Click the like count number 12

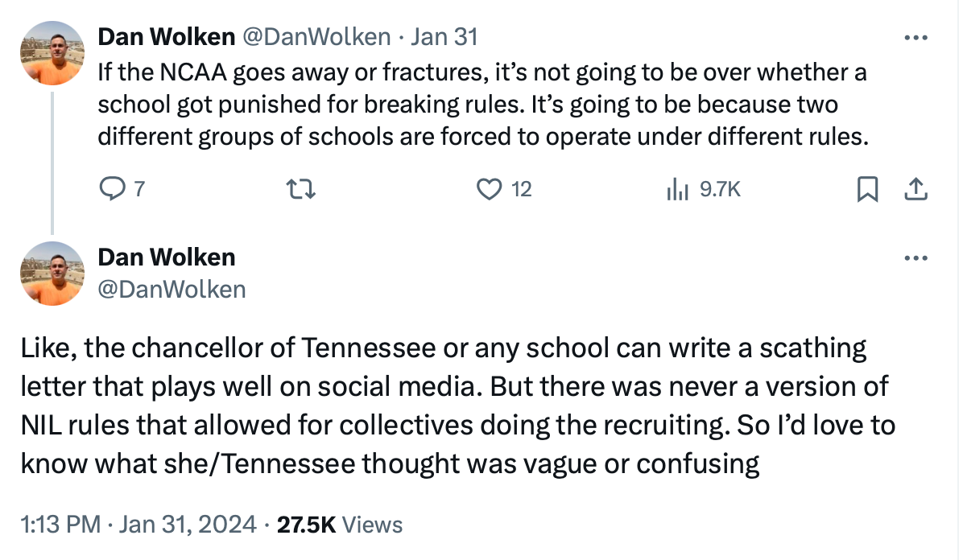[x=521, y=190]
